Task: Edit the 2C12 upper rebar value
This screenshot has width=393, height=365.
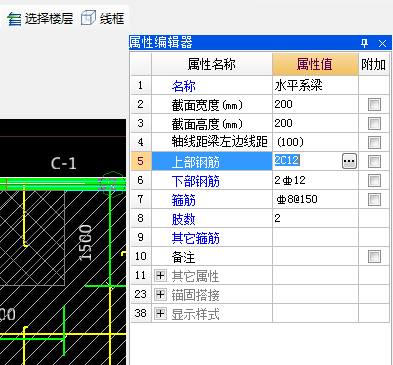Action: tap(287, 160)
